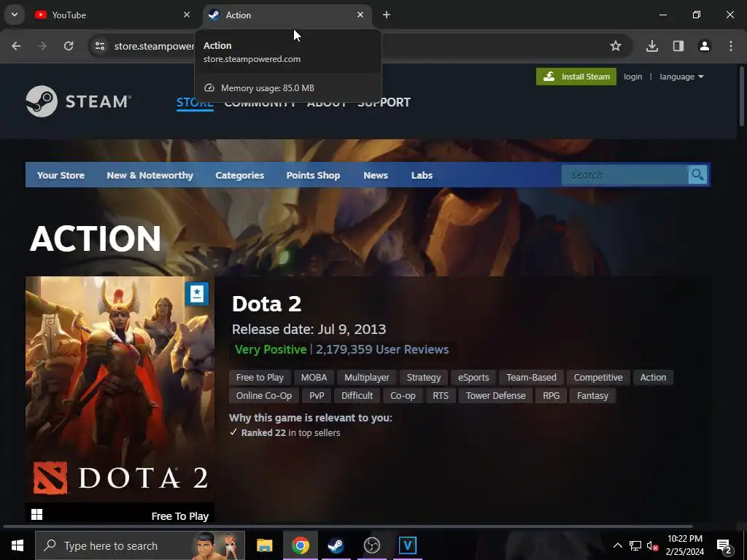Viewport: 747px width, 560px height.
Task: Show hidden system tray icons
Action: 617,545
